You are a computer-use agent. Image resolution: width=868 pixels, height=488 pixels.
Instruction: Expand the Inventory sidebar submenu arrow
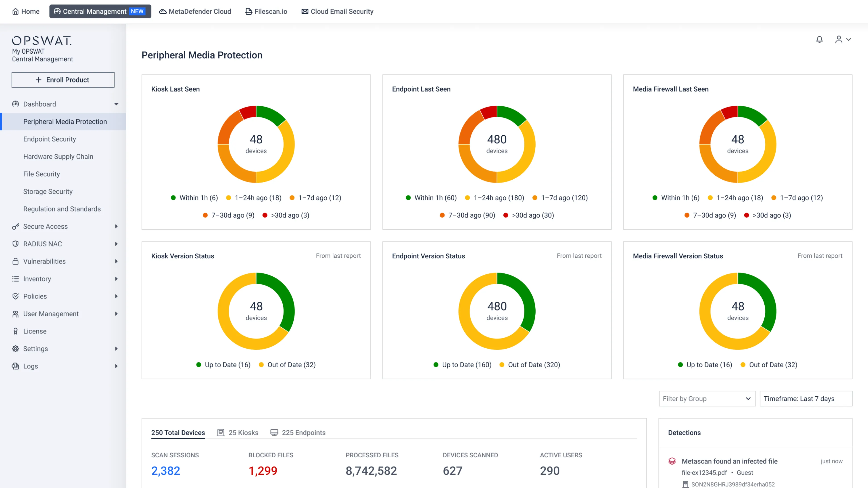(x=116, y=279)
